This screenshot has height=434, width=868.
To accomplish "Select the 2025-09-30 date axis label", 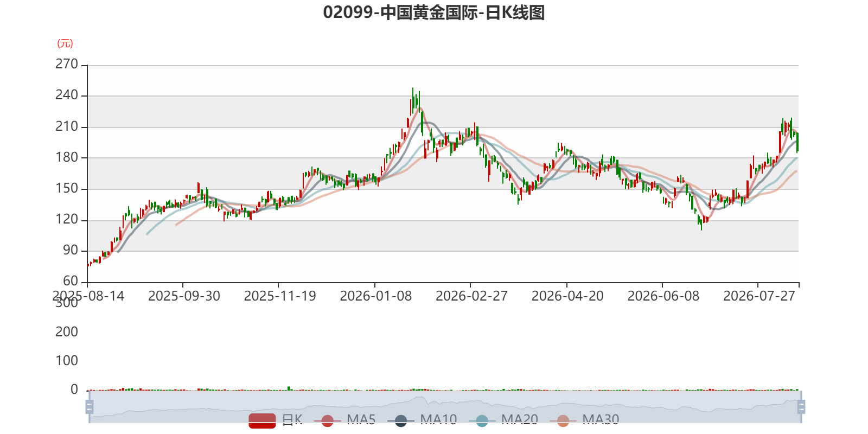I will 184,296.
